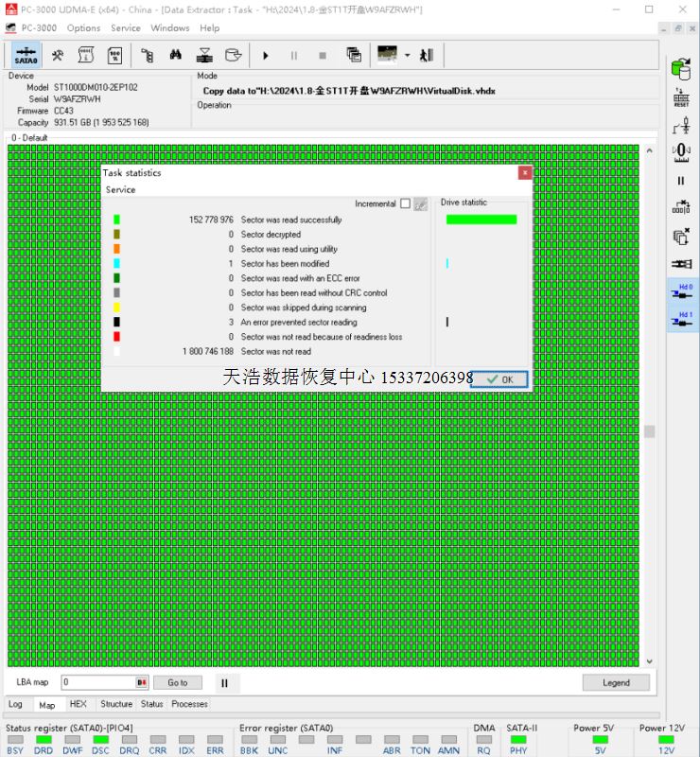Click the exit running-man icon
The width and height of the screenshot is (700, 757).
(427, 55)
